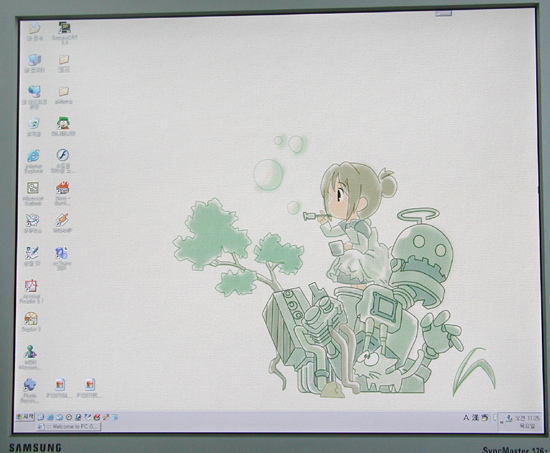
Task: Open the My Documents desktop icon
Action: pyautogui.click(x=34, y=32)
